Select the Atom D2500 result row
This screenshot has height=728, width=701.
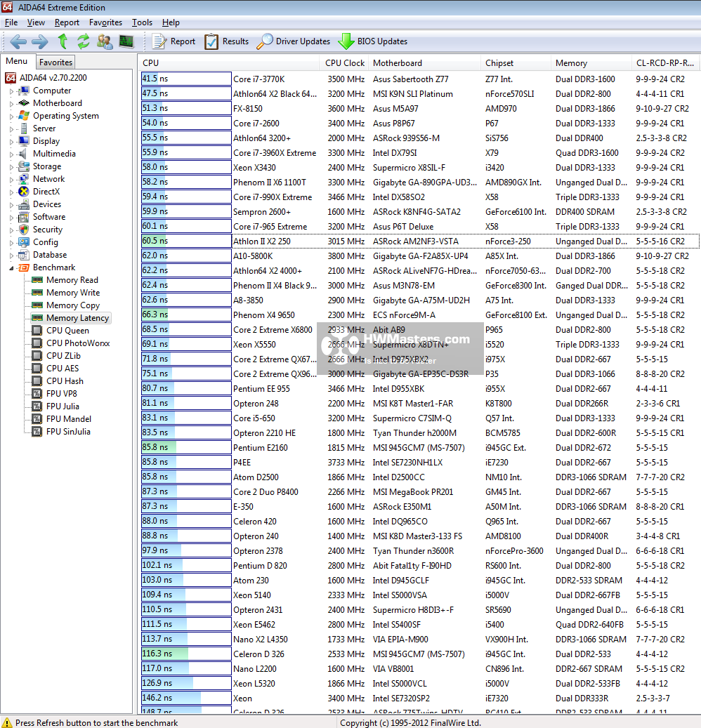tap(419, 477)
